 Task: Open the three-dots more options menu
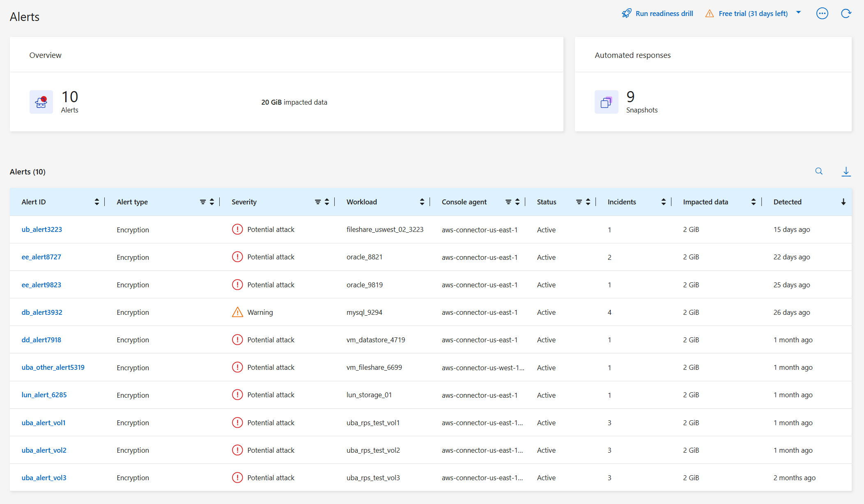[822, 14]
